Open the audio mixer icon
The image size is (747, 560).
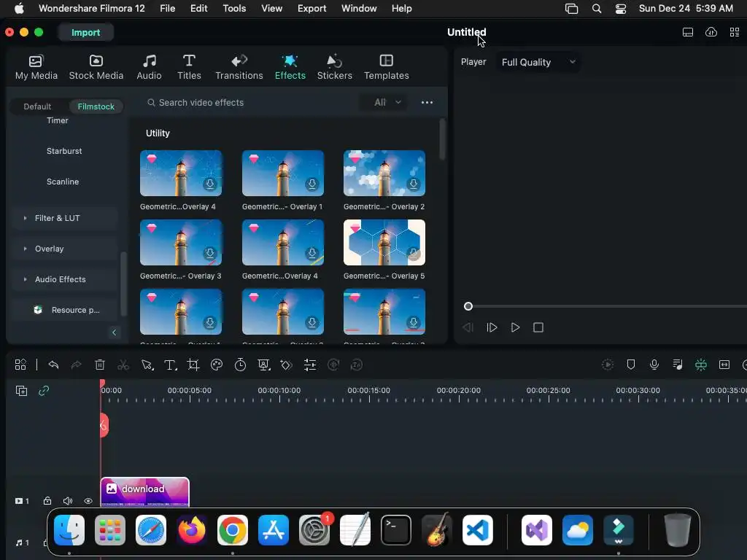678,365
